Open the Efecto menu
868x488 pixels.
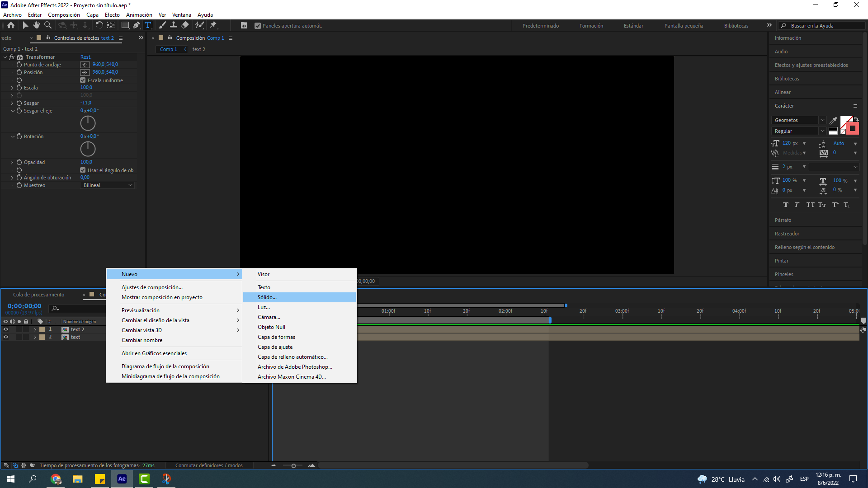coord(112,15)
